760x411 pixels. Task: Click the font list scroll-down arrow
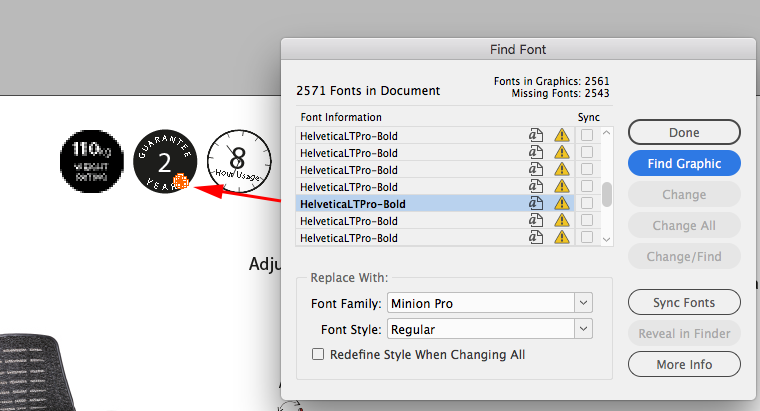[605, 238]
